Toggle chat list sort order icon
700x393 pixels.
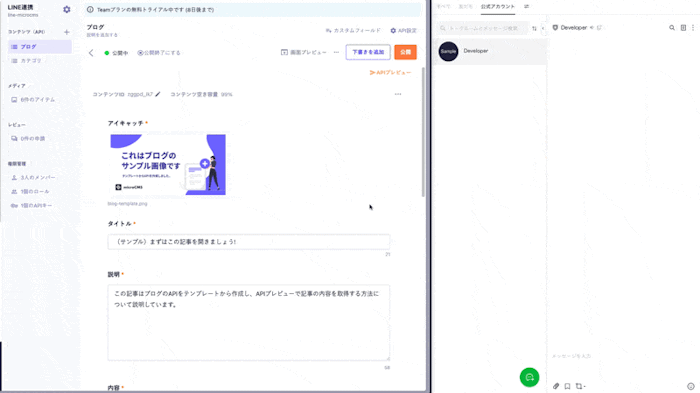(534, 29)
